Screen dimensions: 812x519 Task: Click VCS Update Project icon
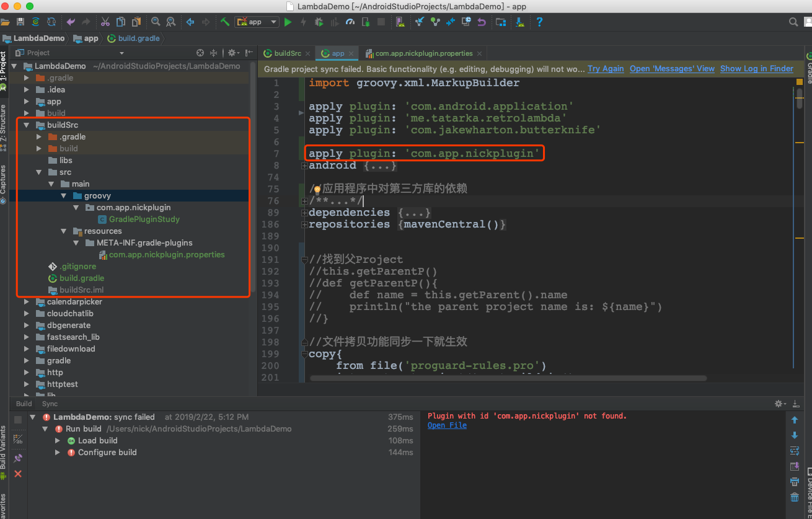(420, 22)
